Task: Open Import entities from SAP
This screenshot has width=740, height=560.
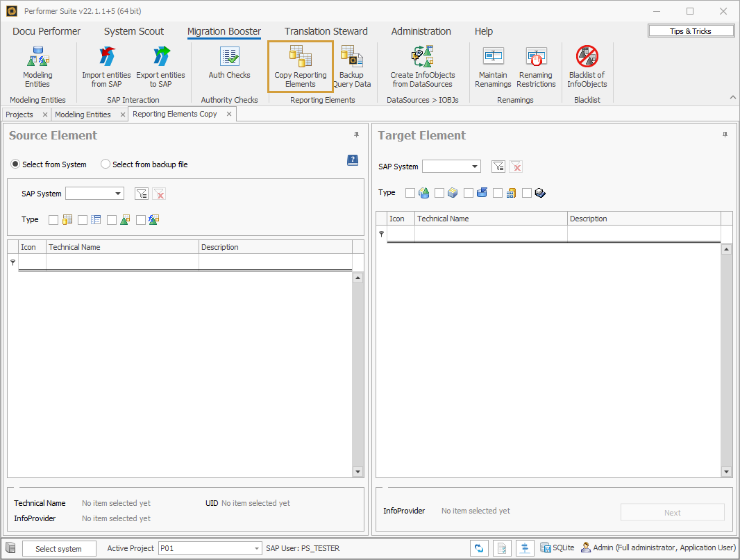Action: (106, 66)
